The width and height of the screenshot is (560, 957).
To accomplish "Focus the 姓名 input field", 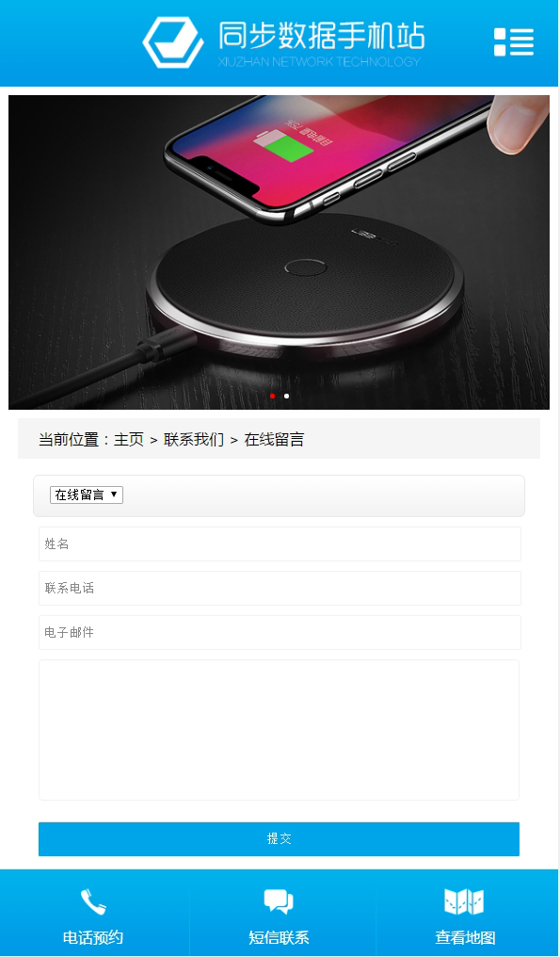I will click(x=280, y=543).
